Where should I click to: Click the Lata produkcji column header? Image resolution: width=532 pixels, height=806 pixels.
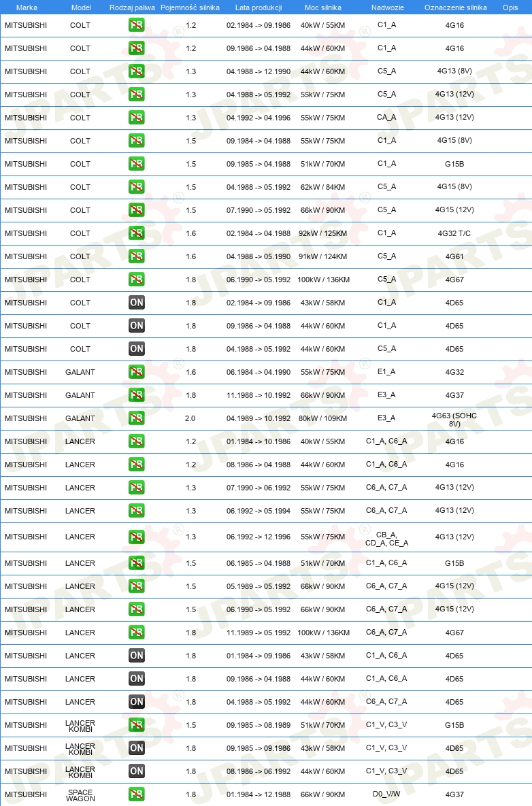click(259, 7)
